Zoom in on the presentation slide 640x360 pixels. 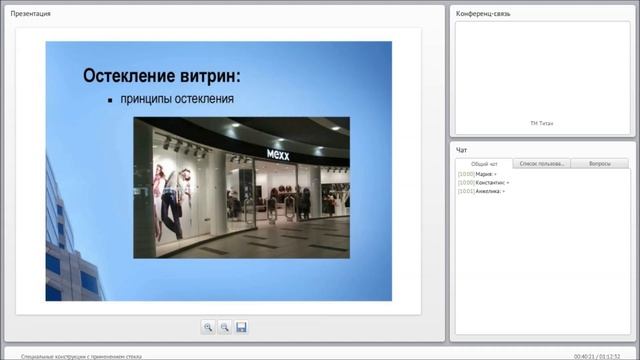(208, 327)
